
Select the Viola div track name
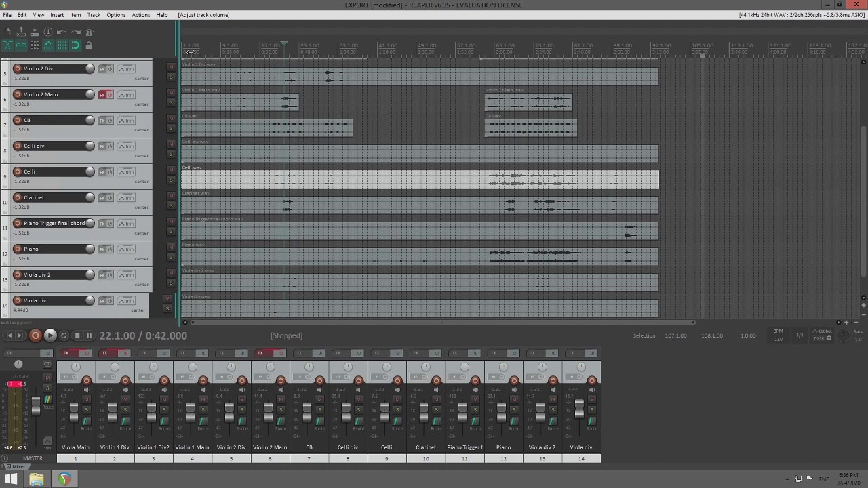point(35,300)
